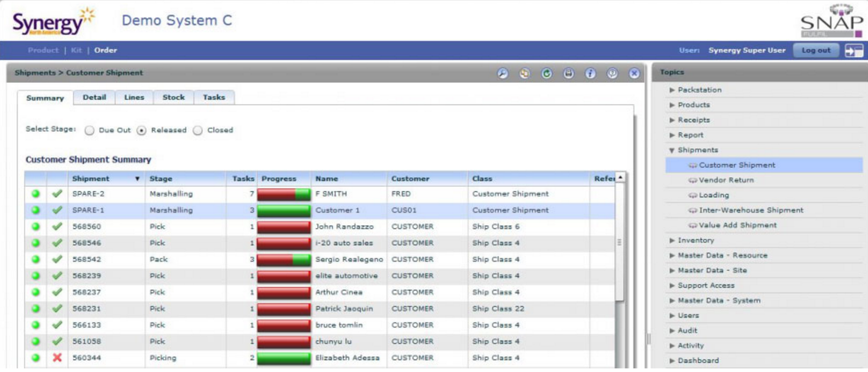The image size is (868, 372).
Task: Click the Log out button
Action: pos(816,50)
